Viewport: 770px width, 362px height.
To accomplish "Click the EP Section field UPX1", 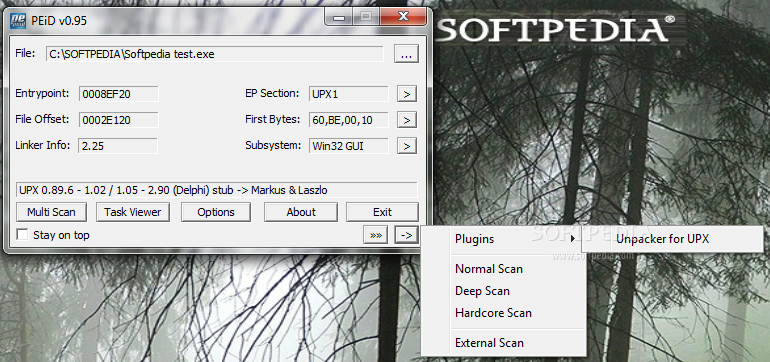I will tap(349, 94).
